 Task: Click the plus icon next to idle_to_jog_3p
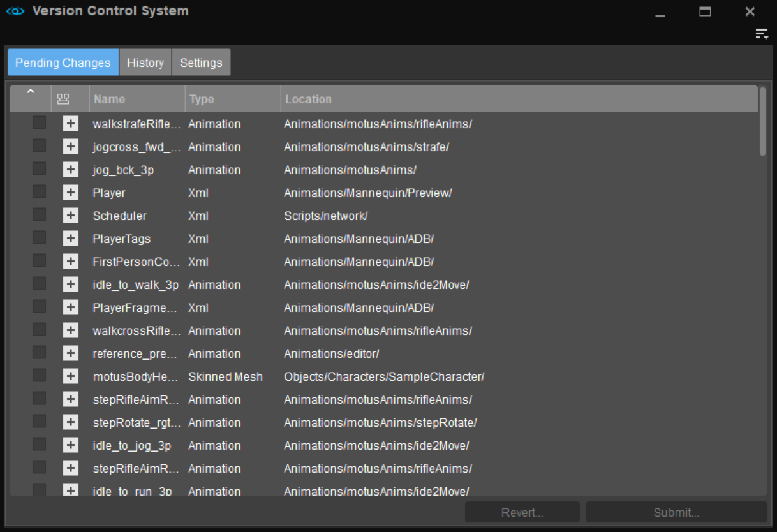pos(71,446)
